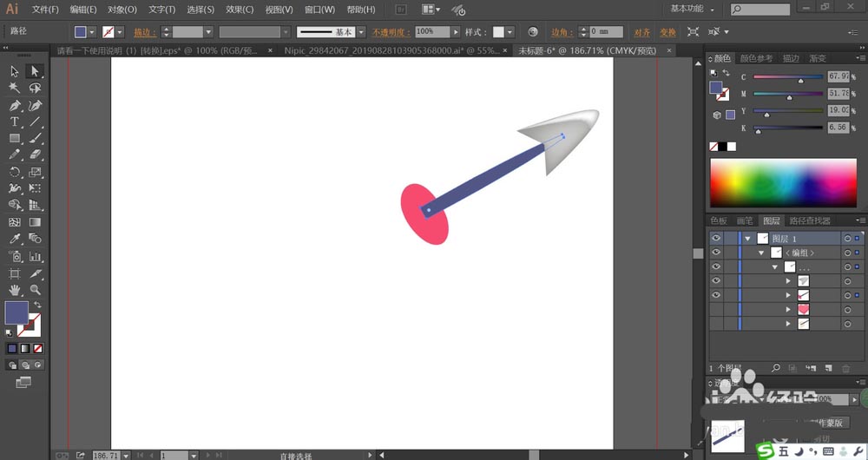The image size is (868, 460).
Task: Click the 不透明度 link
Action: [x=391, y=32]
